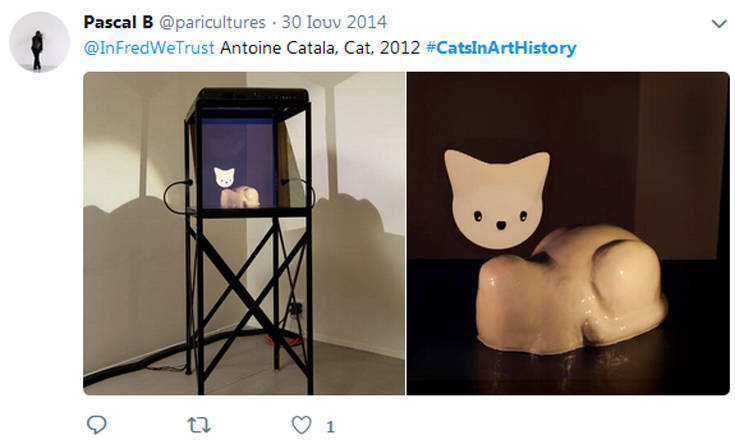Open Pascal B's profile avatar

click(x=39, y=42)
